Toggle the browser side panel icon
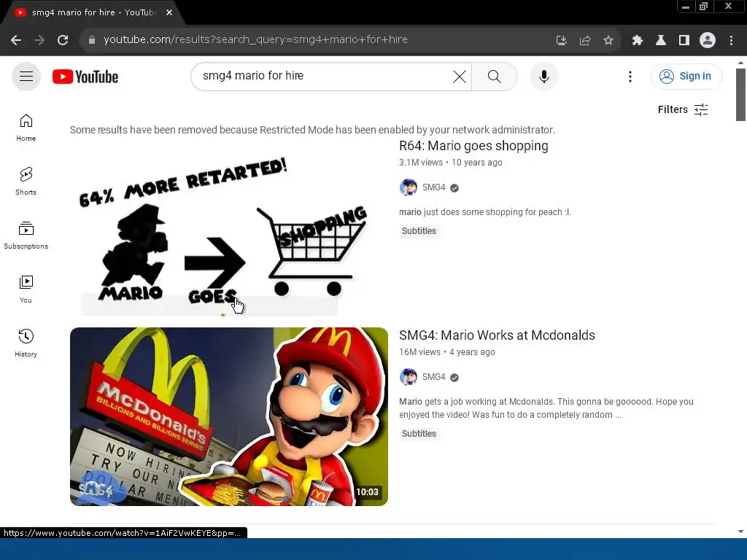Image resolution: width=747 pixels, height=560 pixels. [x=684, y=40]
